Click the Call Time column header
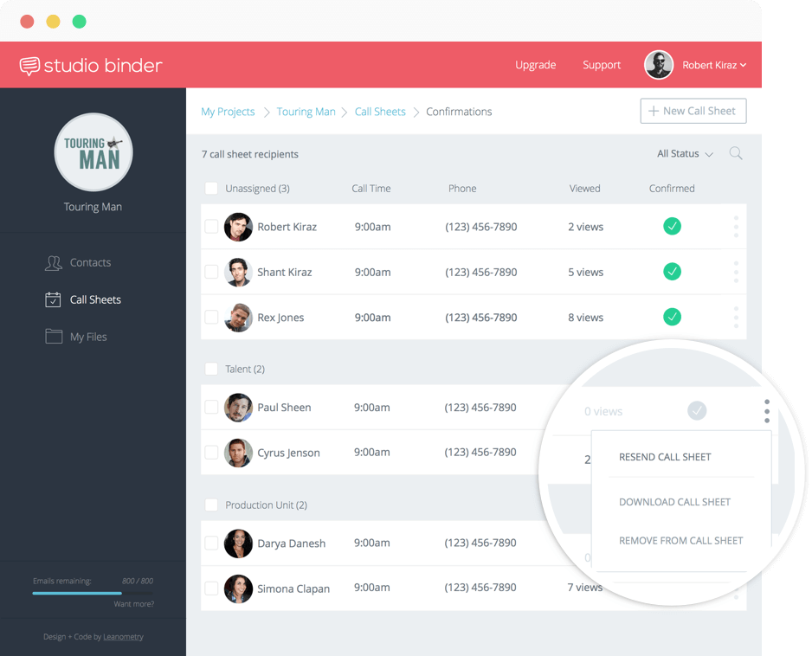Screen dimensions: 812x656 tap(371, 189)
